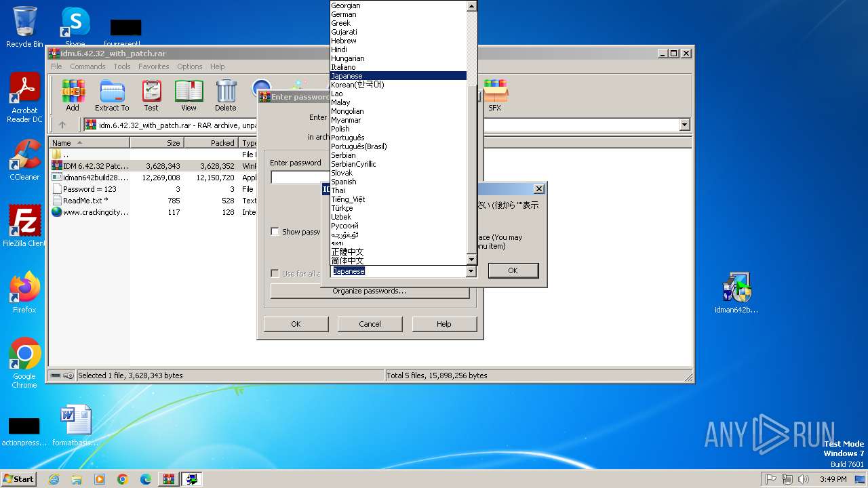Select 'Password = 123' file row
868x488 pixels.
point(153,189)
